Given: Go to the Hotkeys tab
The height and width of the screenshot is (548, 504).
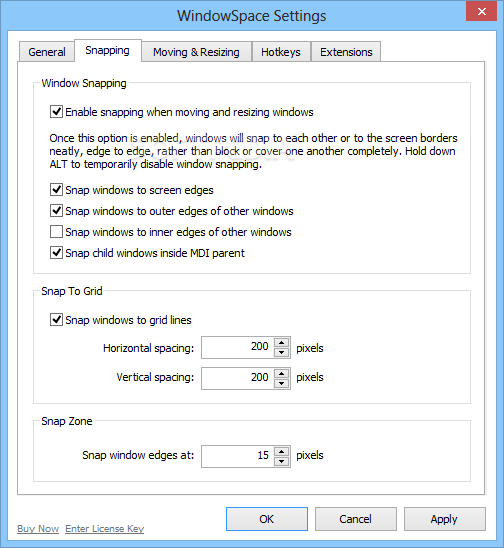Looking at the screenshot, I should click(281, 52).
